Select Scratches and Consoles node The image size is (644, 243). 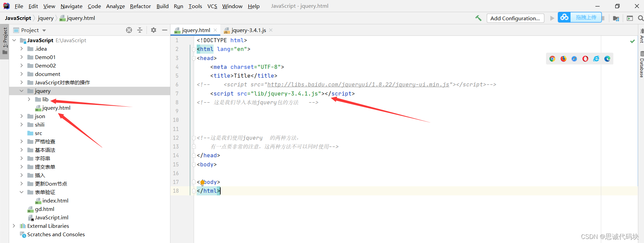pos(56,234)
